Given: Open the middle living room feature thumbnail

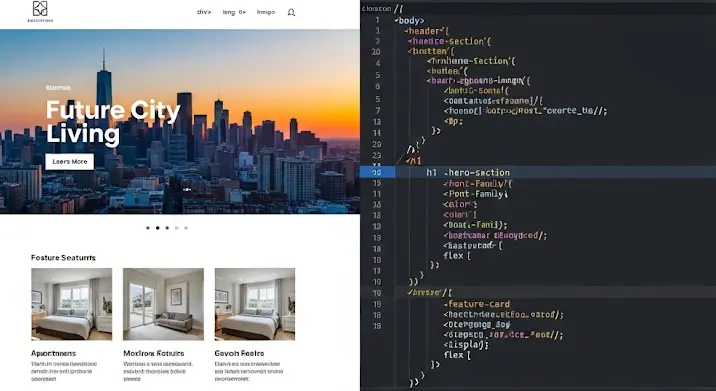Looking at the screenshot, I should (x=163, y=304).
